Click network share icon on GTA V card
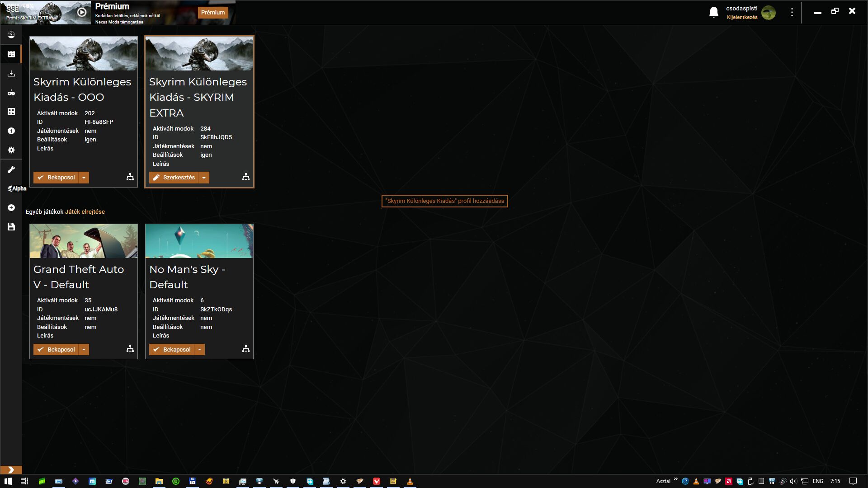Image resolution: width=868 pixels, height=488 pixels. 130,349
